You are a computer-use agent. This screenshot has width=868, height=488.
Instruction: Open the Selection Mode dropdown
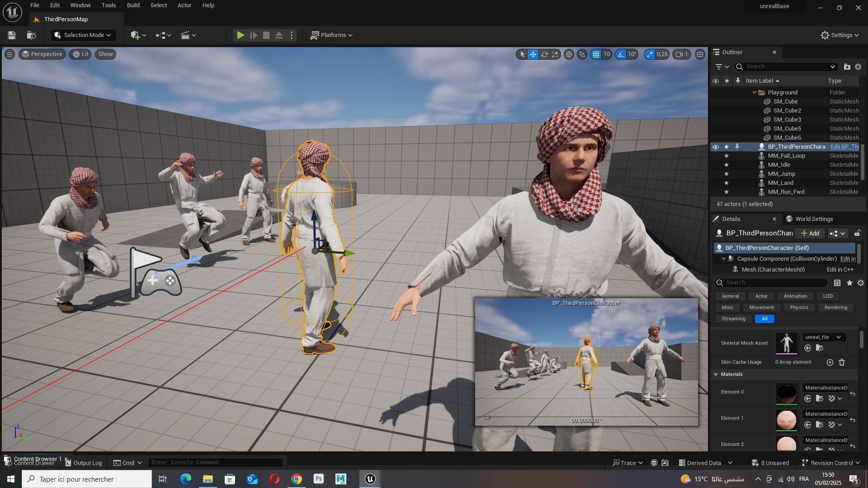83,35
